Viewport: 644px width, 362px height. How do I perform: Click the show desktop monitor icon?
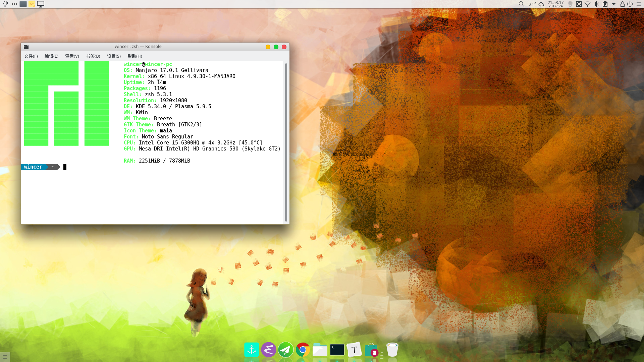point(41,4)
